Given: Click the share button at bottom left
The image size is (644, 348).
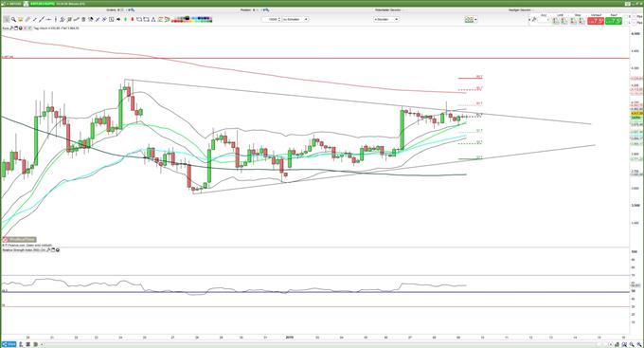Looking at the screenshot, I should (x=9, y=344).
